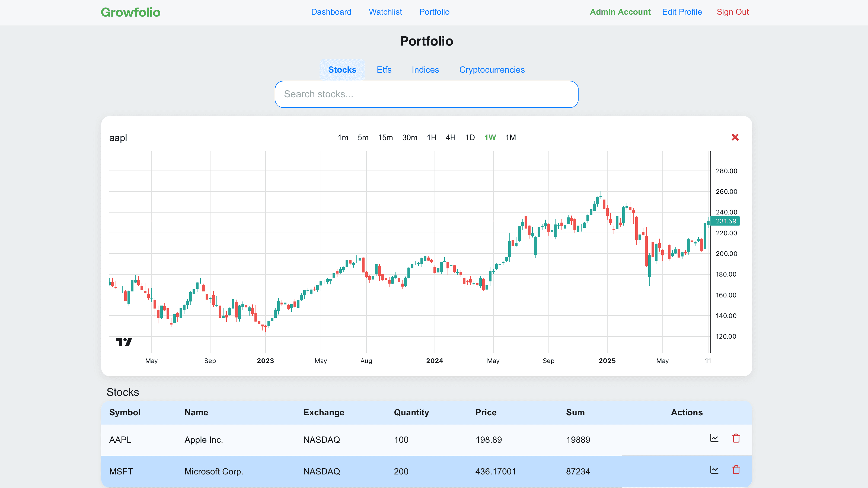Close the aapl chart panel
868x488 pixels.
[735, 137]
